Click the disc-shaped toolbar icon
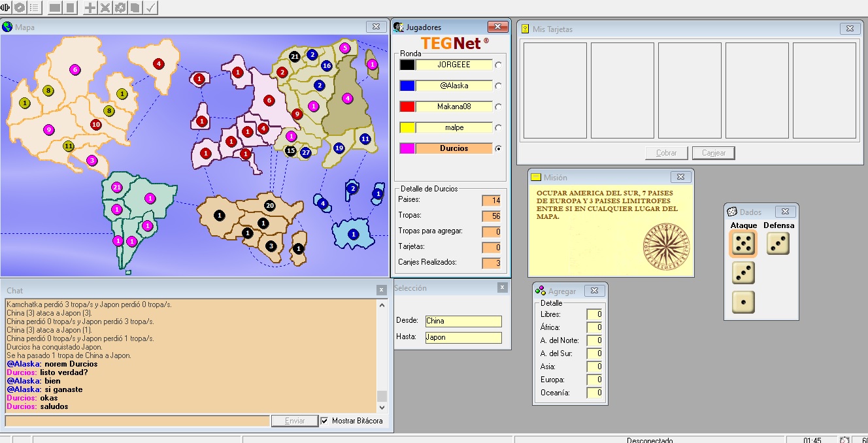This screenshot has width=868, height=443. pyautogui.click(x=20, y=8)
